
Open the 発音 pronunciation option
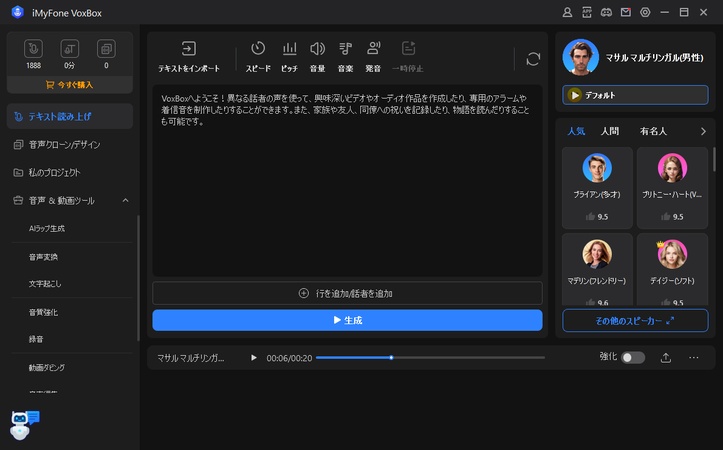(373, 56)
